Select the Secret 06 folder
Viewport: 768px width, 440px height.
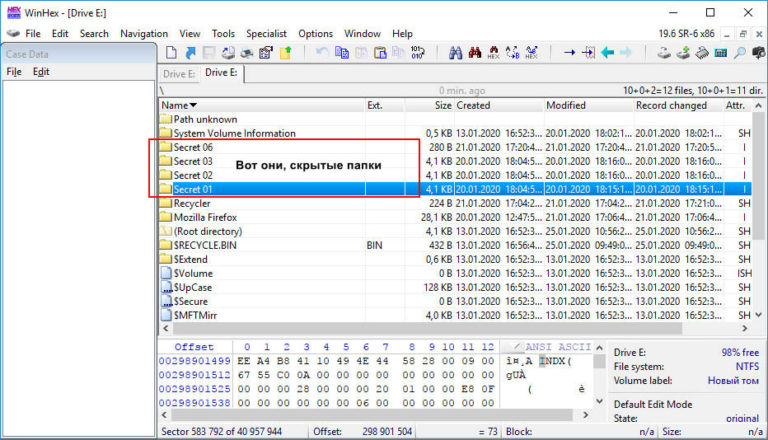(x=193, y=147)
